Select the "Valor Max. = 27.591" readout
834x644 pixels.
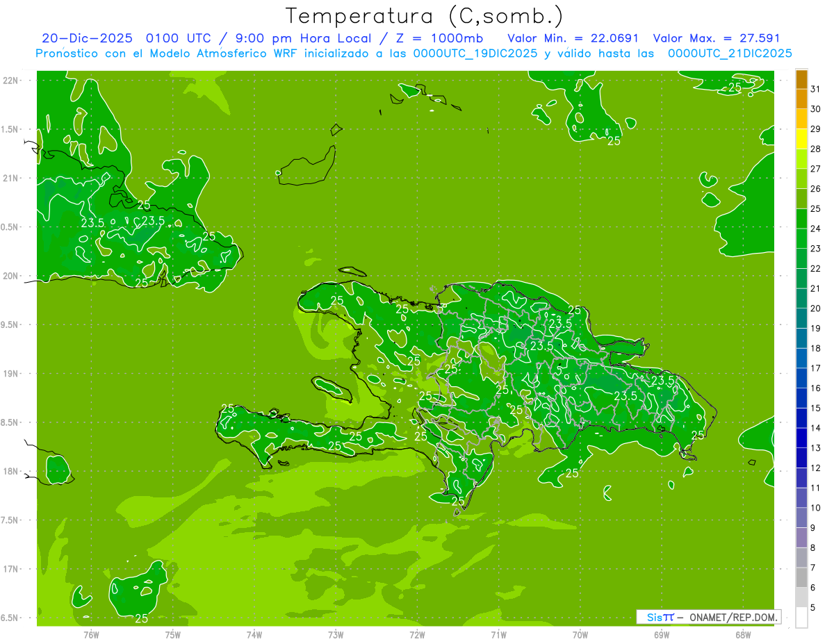pos(717,38)
